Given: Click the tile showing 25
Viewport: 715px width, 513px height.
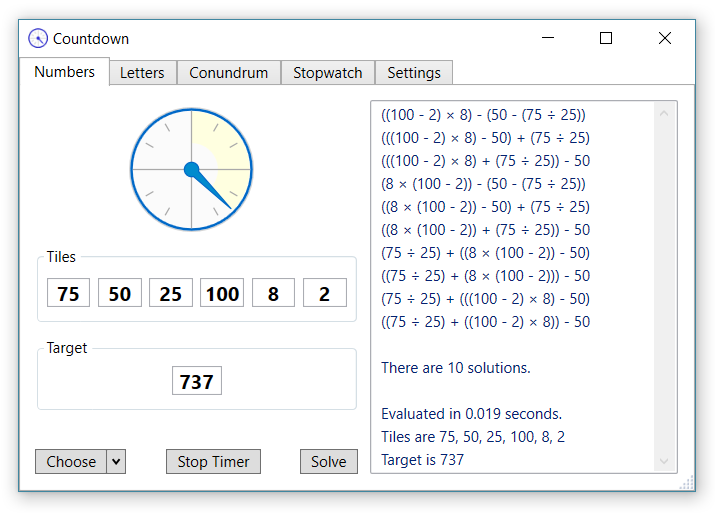Looking at the screenshot, I should (171, 293).
